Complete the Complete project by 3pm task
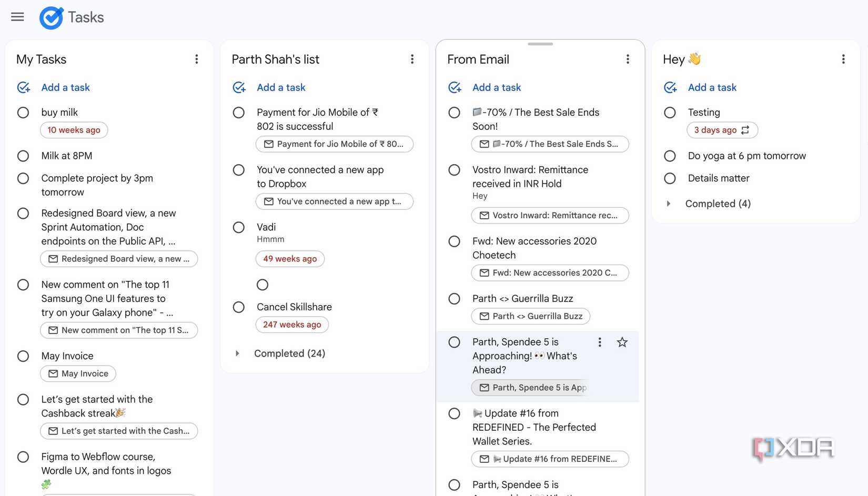This screenshot has width=868, height=496. tap(23, 178)
